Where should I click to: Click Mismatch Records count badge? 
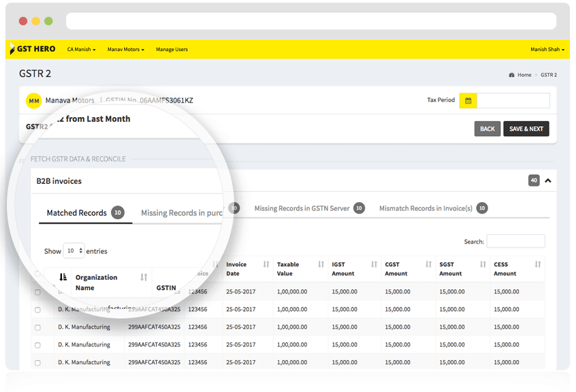pyautogui.click(x=482, y=208)
